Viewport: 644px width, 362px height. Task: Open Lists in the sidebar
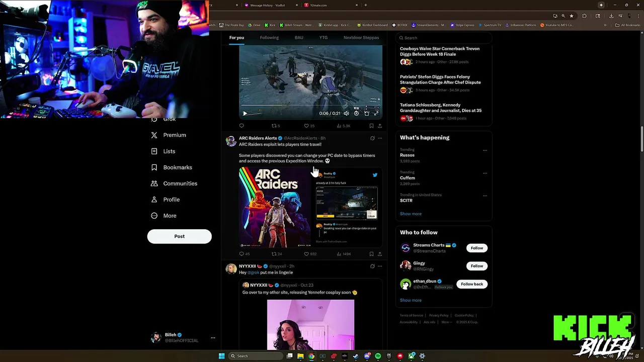[x=164, y=151]
